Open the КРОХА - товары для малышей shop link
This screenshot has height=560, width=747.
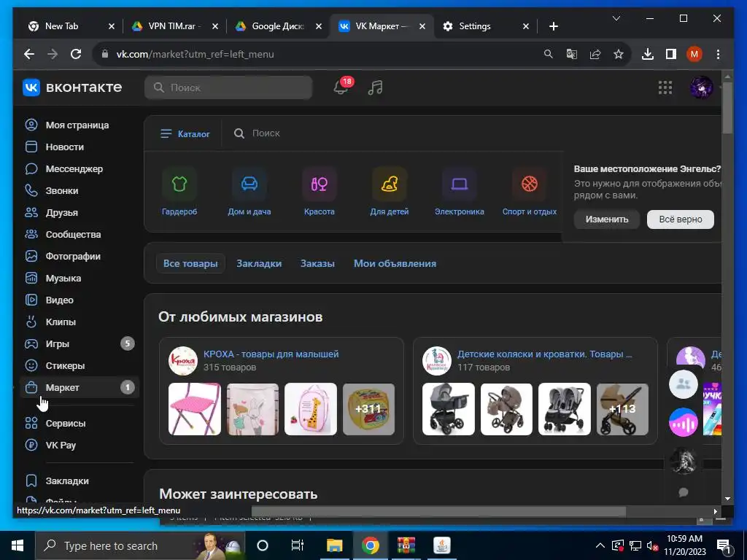coord(271,354)
